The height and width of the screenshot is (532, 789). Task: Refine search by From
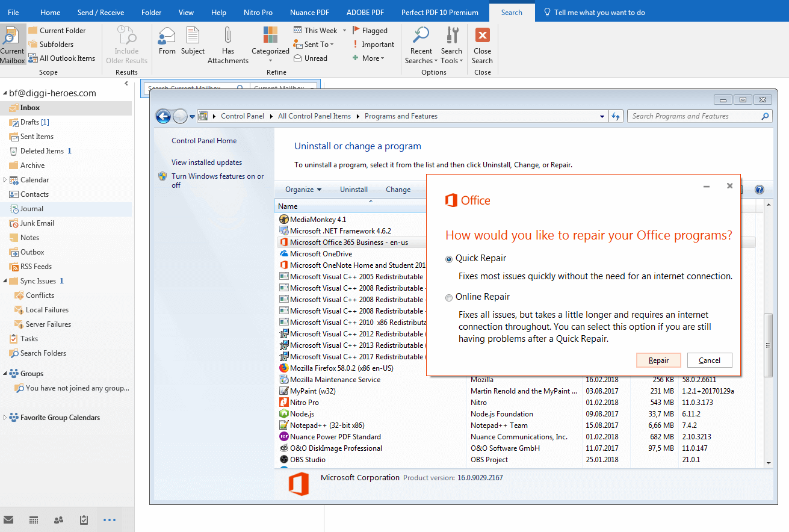click(x=167, y=41)
